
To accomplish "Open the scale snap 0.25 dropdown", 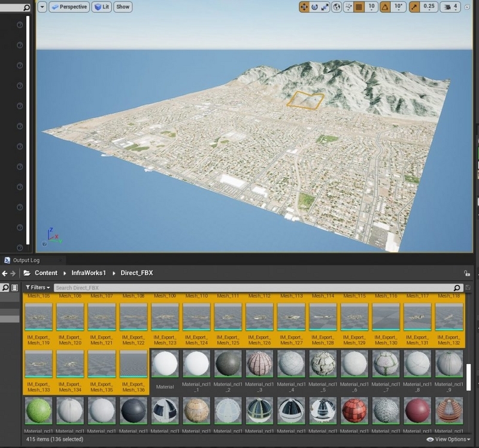I will click(429, 7).
